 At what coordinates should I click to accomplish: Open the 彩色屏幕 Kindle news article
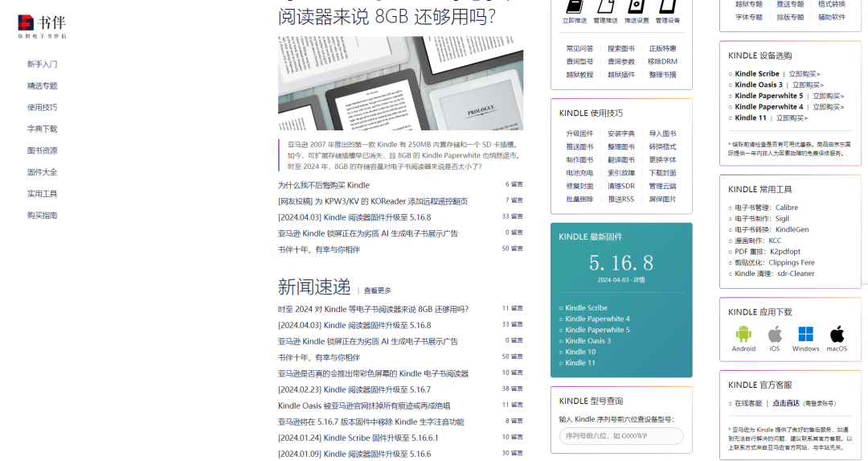click(373, 373)
